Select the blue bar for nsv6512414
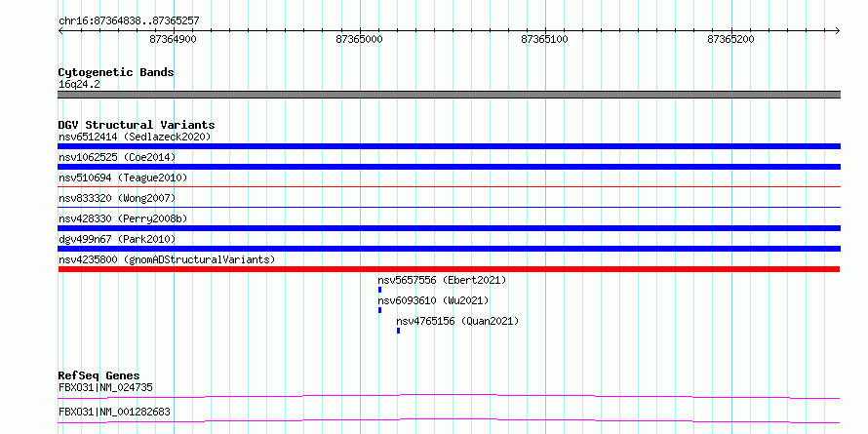This screenshot has height=434, width=868. tap(449, 146)
